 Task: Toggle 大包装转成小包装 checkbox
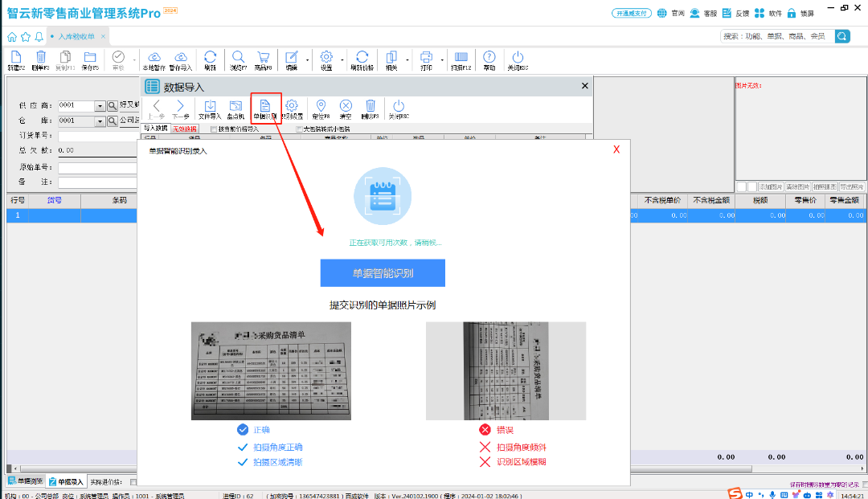300,129
